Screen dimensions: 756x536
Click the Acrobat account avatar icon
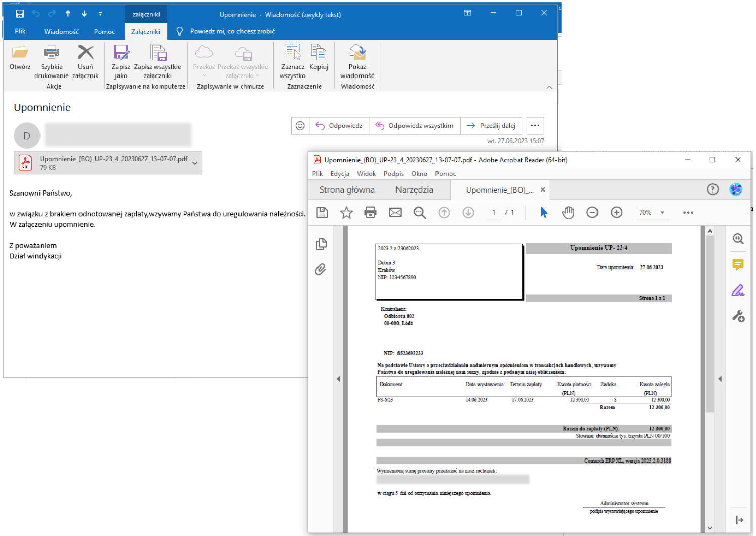click(736, 189)
